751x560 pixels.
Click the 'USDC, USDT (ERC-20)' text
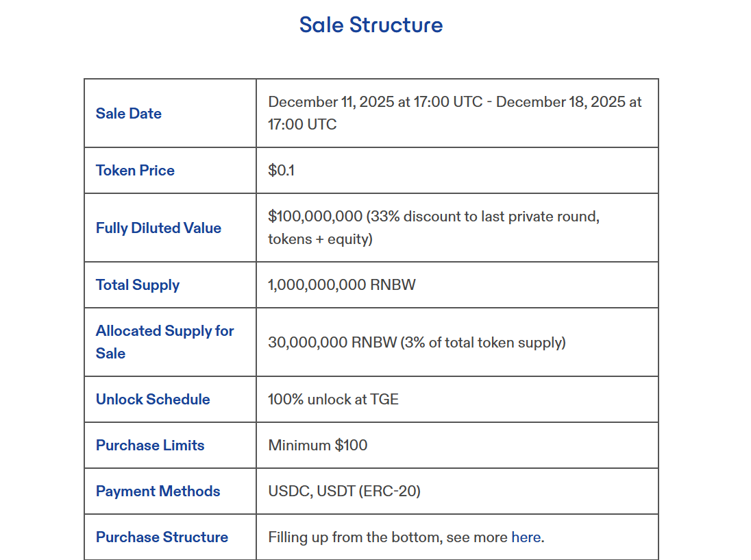tap(344, 491)
